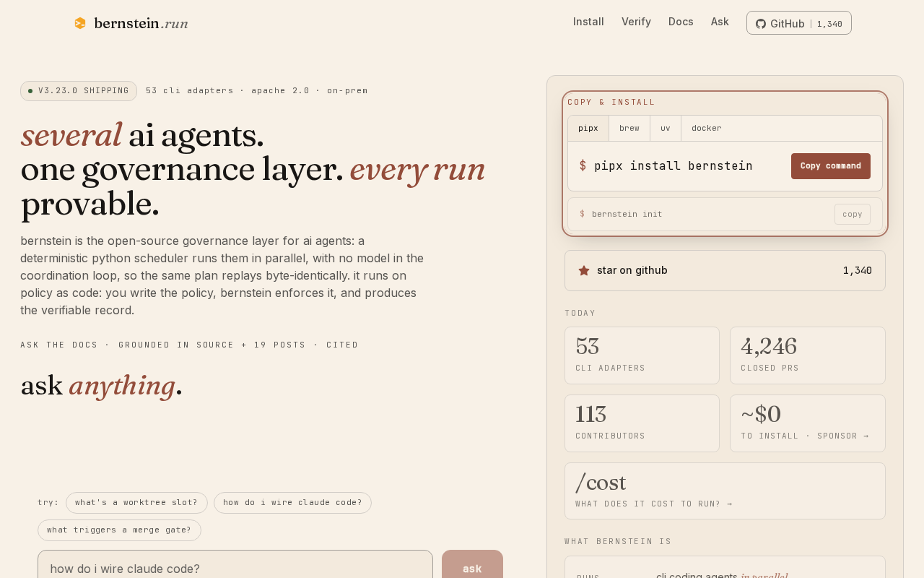Pick suggestion "how do i wire claude code?"
The width and height of the screenshot is (924, 578).
pyautogui.click(x=292, y=503)
